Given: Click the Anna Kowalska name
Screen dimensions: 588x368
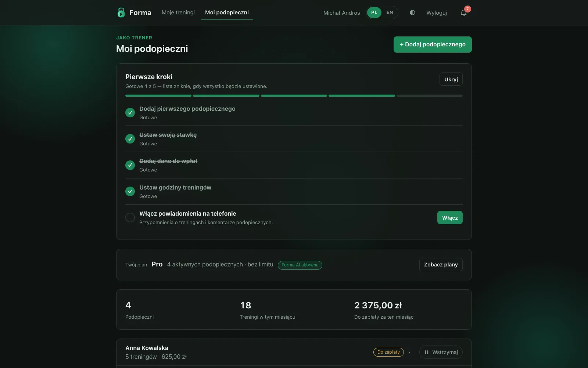Looking at the screenshot, I should (x=147, y=348).
